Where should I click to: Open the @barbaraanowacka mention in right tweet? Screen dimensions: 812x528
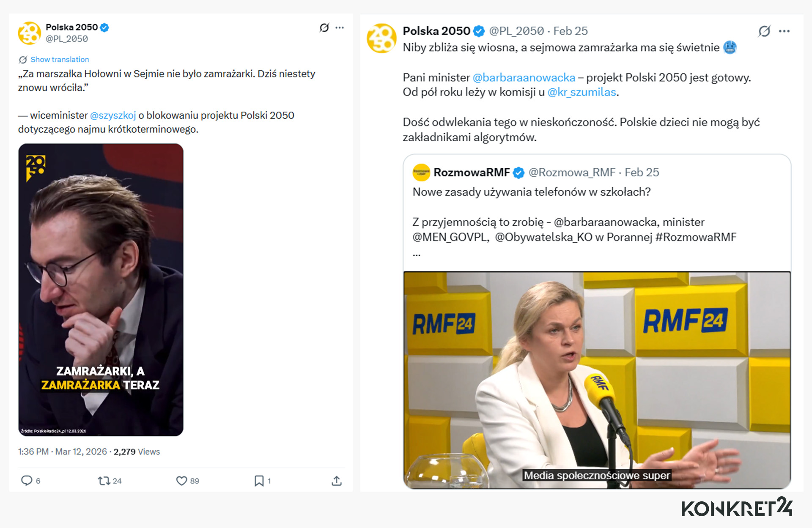pos(524,78)
